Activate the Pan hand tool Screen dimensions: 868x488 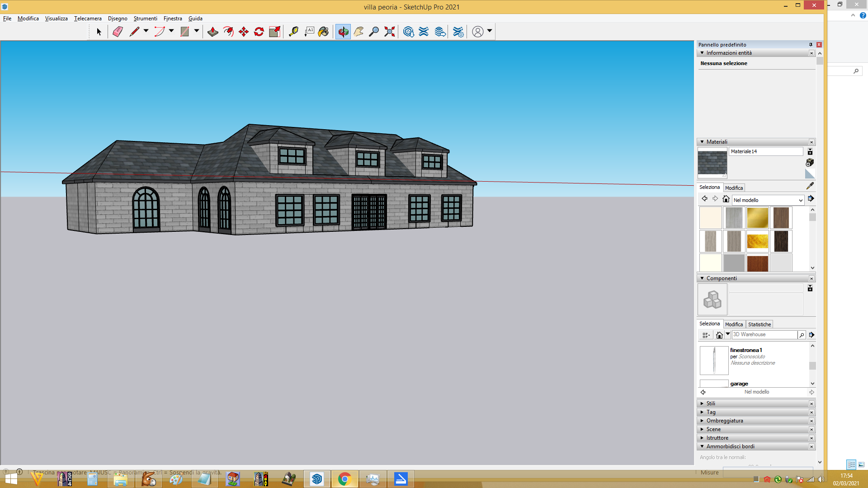tap(359, 32)
